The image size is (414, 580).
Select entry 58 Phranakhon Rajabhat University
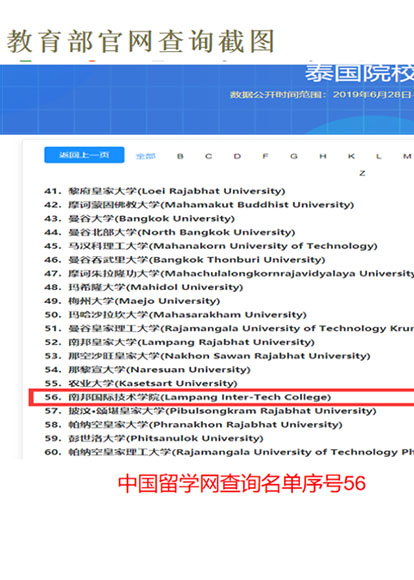pos(193,424)
